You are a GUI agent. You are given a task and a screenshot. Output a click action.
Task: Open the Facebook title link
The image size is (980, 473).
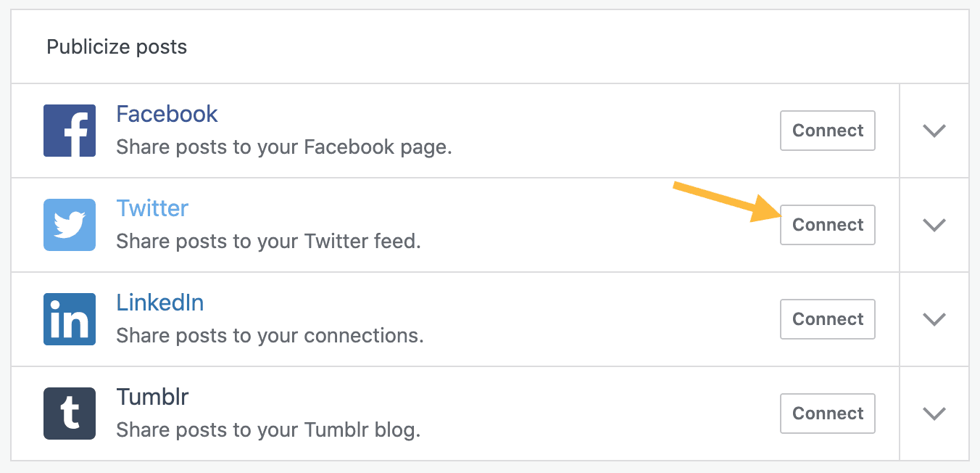click(x=167, y=114)
